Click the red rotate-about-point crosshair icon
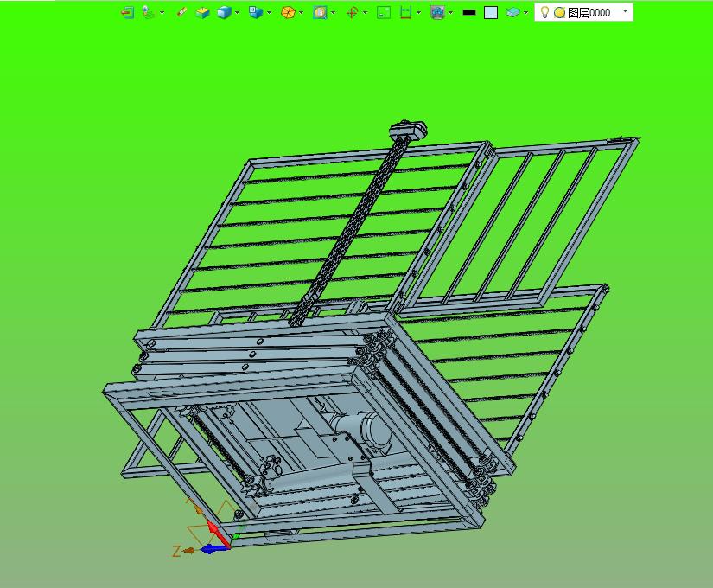This screenshot has width=713, height=588. [x=352, y=13]
